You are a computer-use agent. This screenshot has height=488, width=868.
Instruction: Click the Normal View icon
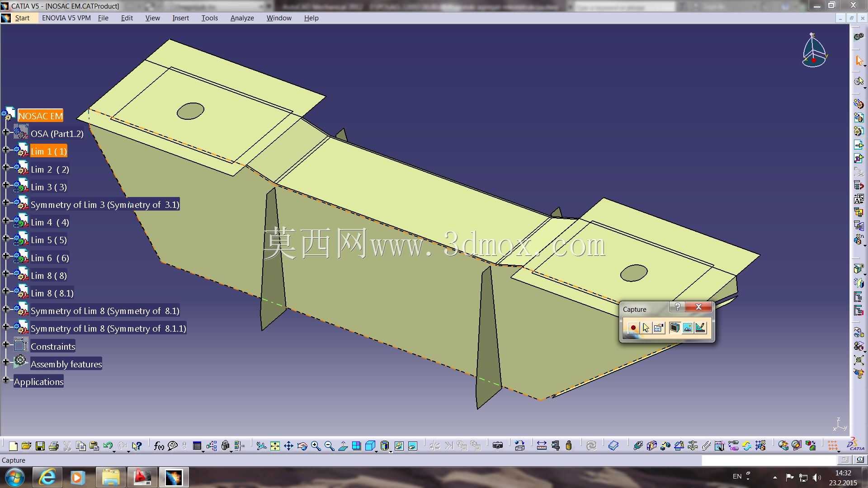coord(343,446)
